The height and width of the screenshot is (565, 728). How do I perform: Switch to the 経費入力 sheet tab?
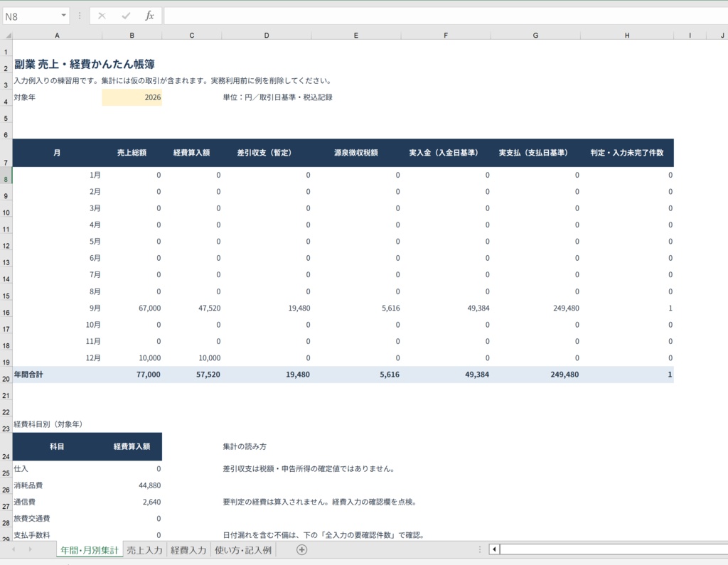188,550
